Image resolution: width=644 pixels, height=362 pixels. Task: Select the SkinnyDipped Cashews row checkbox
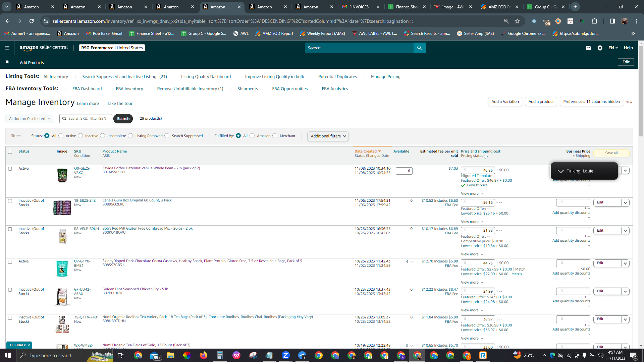pyautogui.click(x=10, y=261)
